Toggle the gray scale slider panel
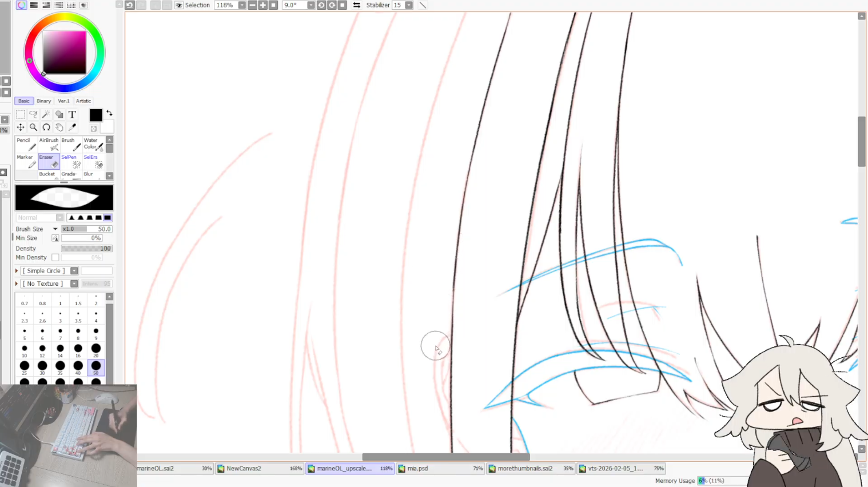 click(59, 5)
